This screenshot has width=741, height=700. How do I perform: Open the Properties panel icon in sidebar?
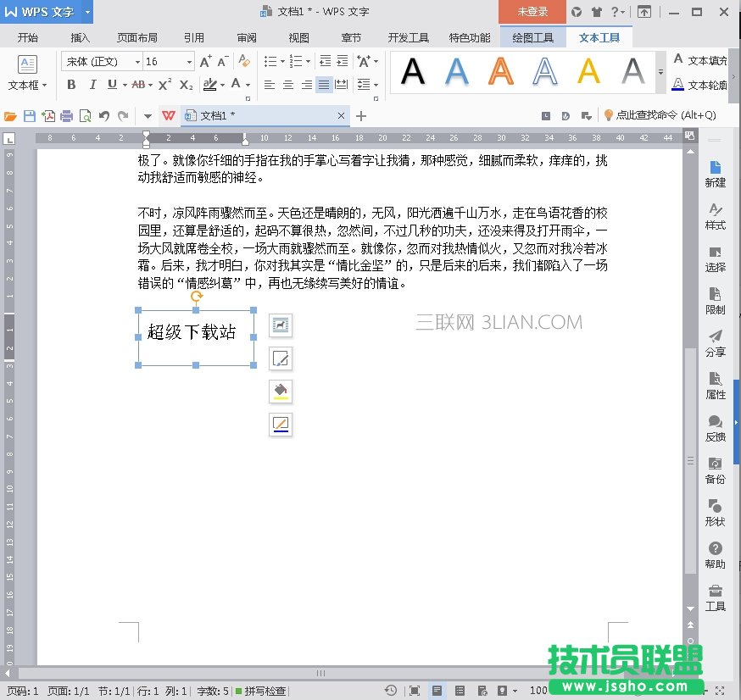(x=715, y=385)
